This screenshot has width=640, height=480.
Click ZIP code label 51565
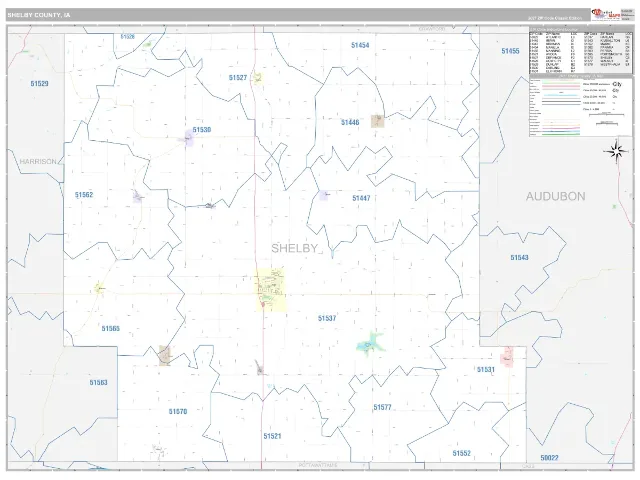tap(111, 328)
